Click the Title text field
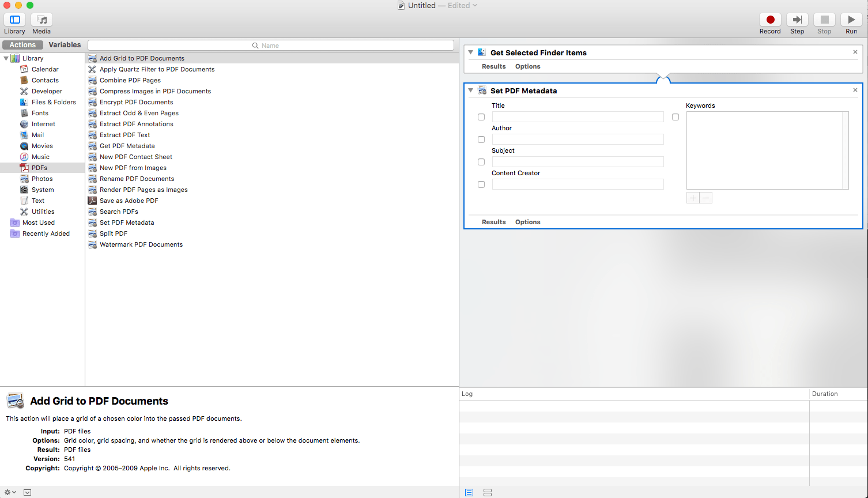This screenshot has width=868, height=498. tap(578, 117)
